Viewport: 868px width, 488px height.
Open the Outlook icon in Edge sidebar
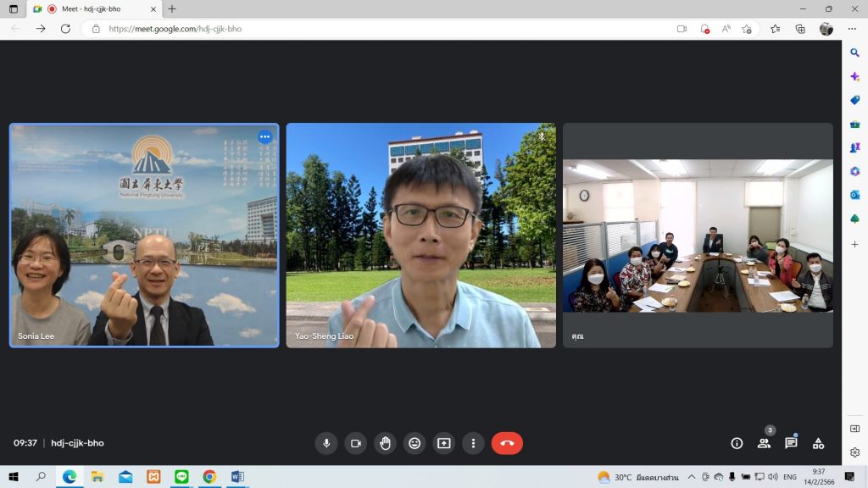click(x=854, y=195)
